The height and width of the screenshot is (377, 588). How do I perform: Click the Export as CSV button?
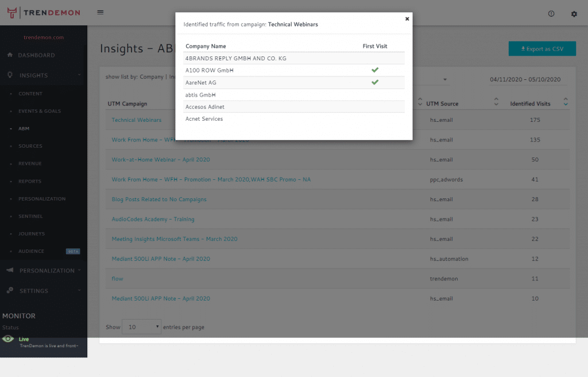click(542, 49)
